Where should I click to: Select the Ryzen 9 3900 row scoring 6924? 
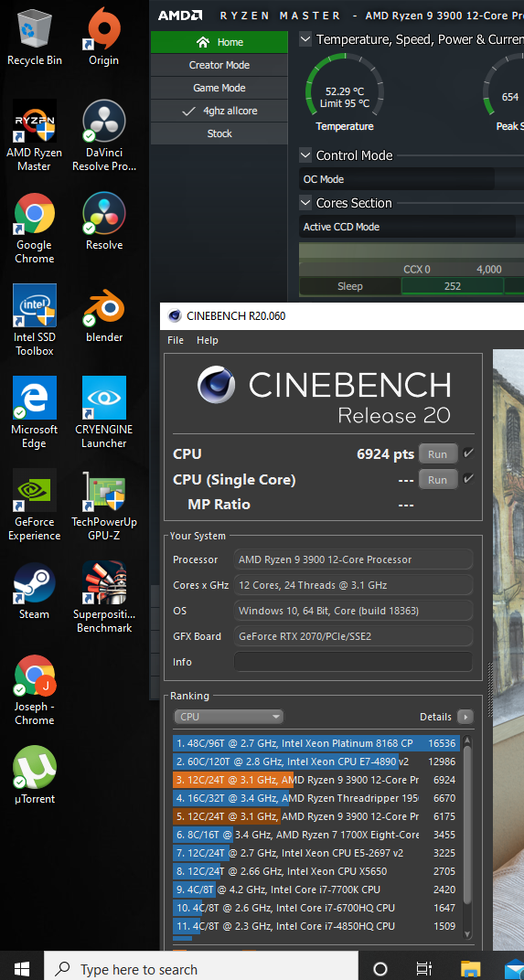(316, 780)
